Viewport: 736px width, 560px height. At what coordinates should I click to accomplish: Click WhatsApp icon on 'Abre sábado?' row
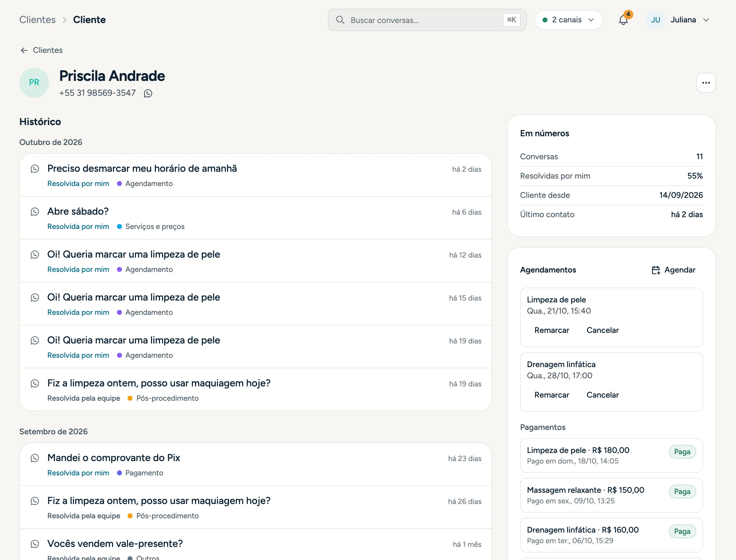pyautogui.click(x=35, y=212)
